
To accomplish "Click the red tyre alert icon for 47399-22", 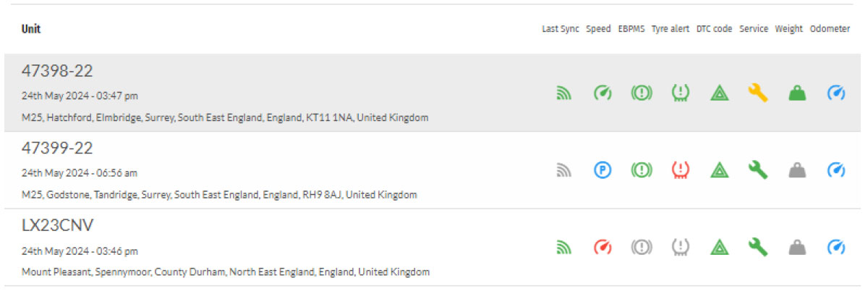I will pyautogui.click(x=680, y=170).
